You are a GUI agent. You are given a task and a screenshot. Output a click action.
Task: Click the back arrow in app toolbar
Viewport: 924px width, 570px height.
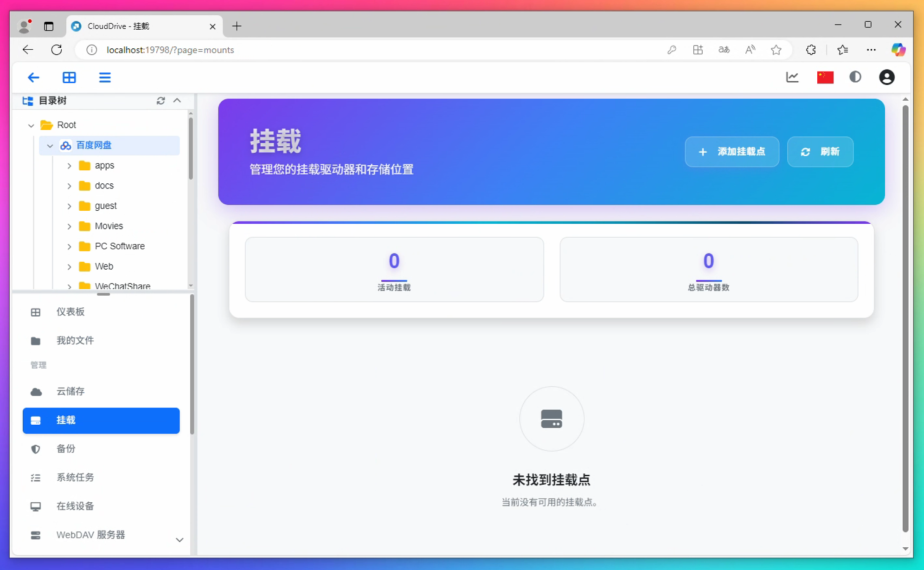(33, 77)
